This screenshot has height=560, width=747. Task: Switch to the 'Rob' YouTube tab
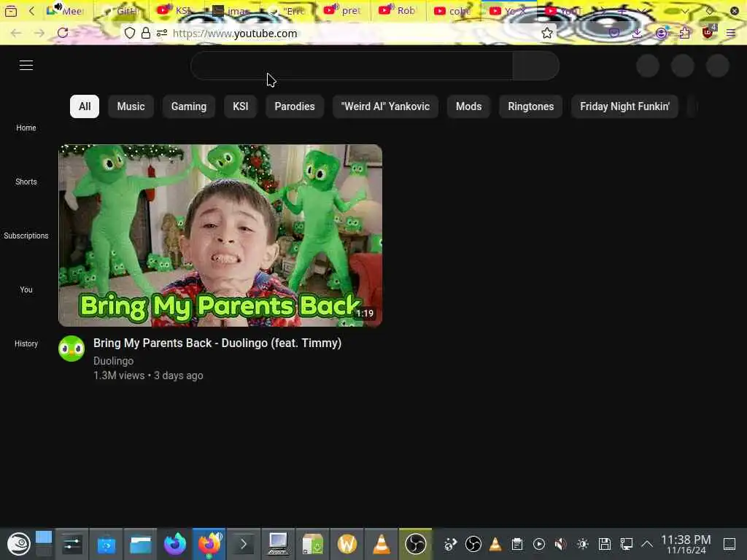(x=398, y=10)
